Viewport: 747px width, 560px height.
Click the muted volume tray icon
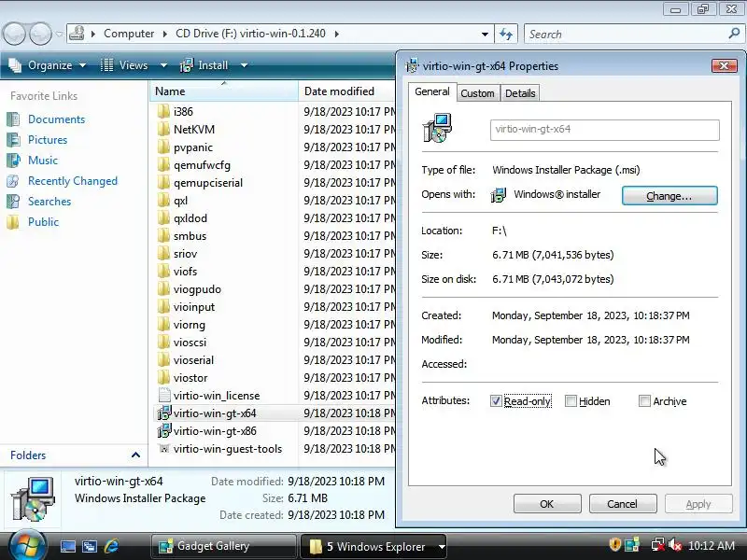(x=674, y=545)
